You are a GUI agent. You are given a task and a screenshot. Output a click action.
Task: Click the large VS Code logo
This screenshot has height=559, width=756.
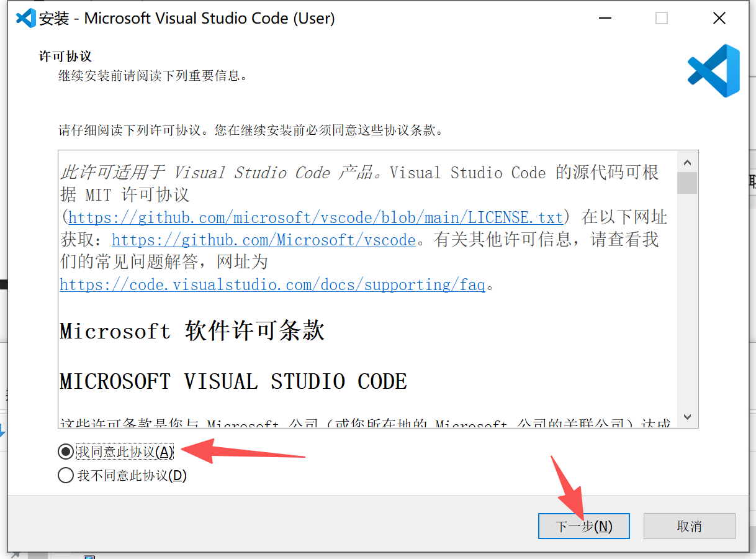[714, 70]
